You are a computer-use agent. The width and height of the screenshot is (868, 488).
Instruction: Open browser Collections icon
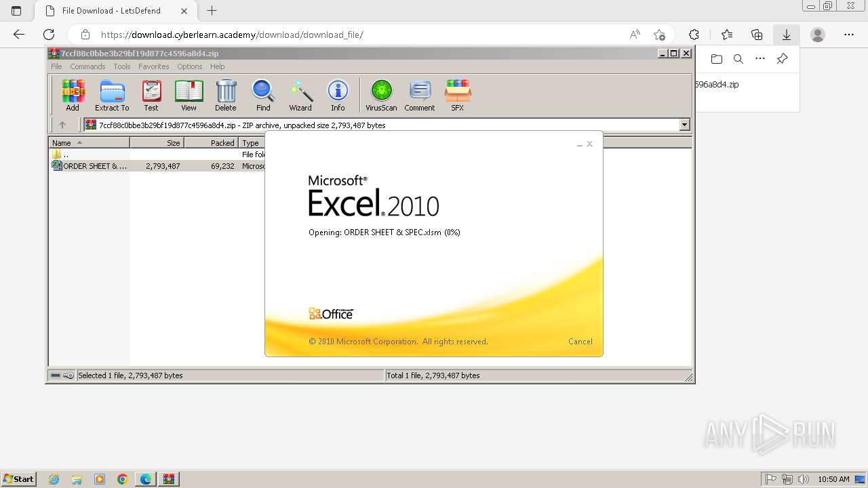coord(757,35)
